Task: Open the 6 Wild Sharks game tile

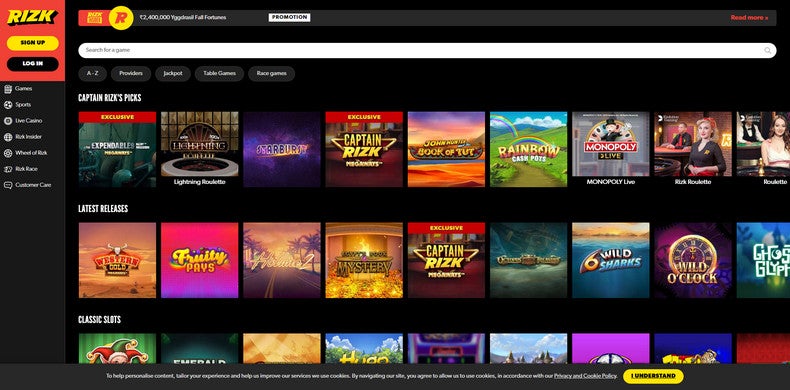Action: (611, 261)
